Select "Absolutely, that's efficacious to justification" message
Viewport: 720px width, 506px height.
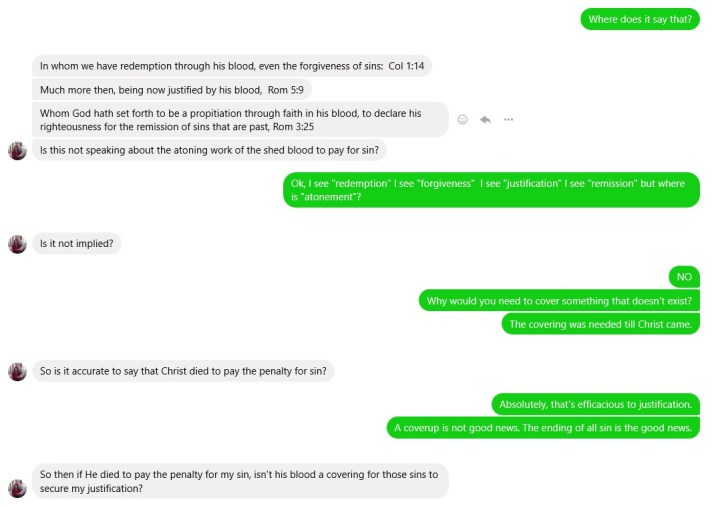pos(595,404)
